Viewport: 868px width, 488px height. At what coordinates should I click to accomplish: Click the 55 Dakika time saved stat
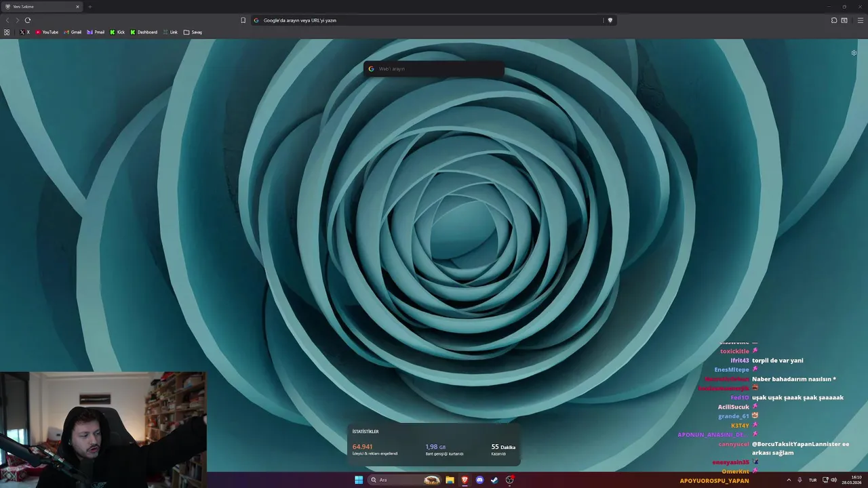point(503,449)
